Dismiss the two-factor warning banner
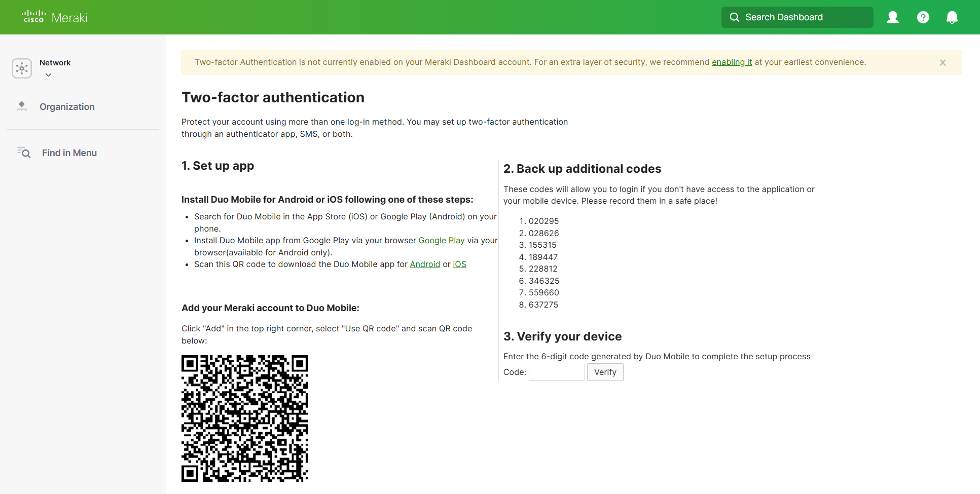980x494 pixels. pos(942,63)
